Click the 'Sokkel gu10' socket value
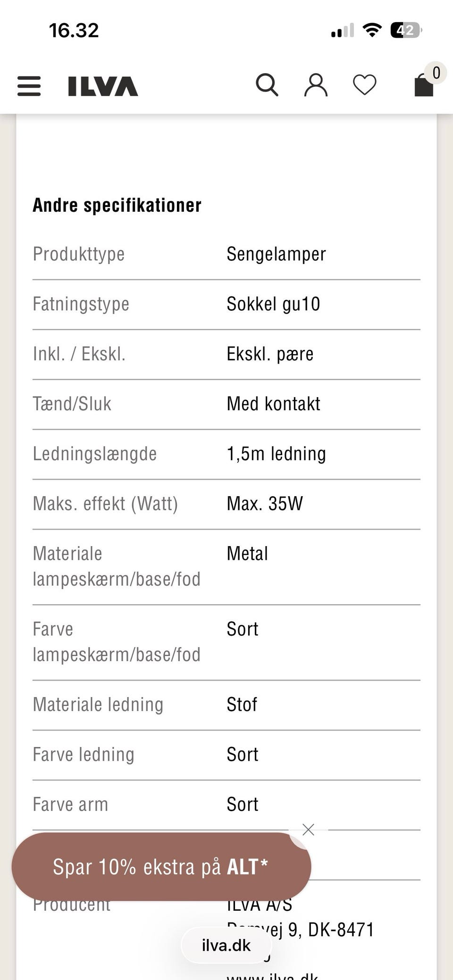 (x=273, y=304)
